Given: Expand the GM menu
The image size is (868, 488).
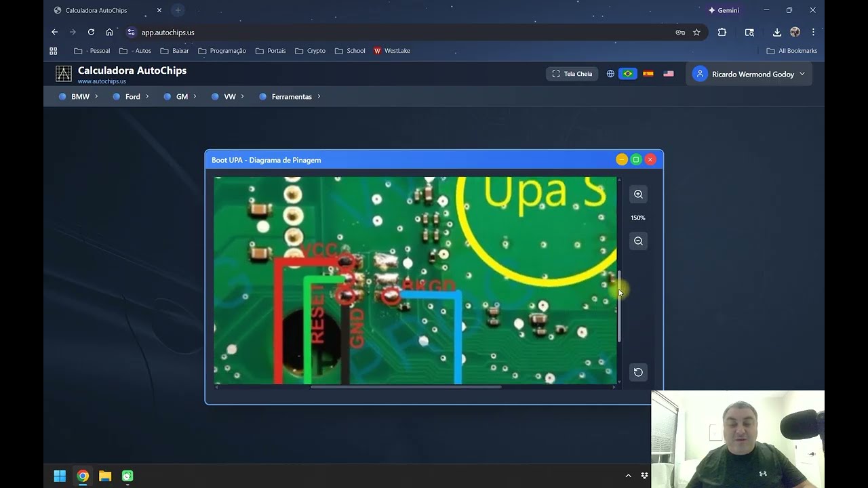Looking at the screenshot, I should pos(180,97).
